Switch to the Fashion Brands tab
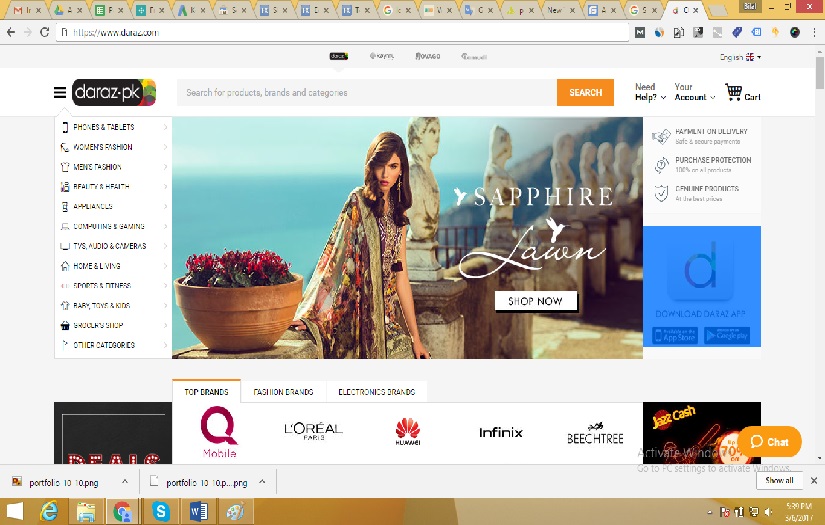This screenshot has height=525, width=825. pyautogui.click(x=284, y=392)
